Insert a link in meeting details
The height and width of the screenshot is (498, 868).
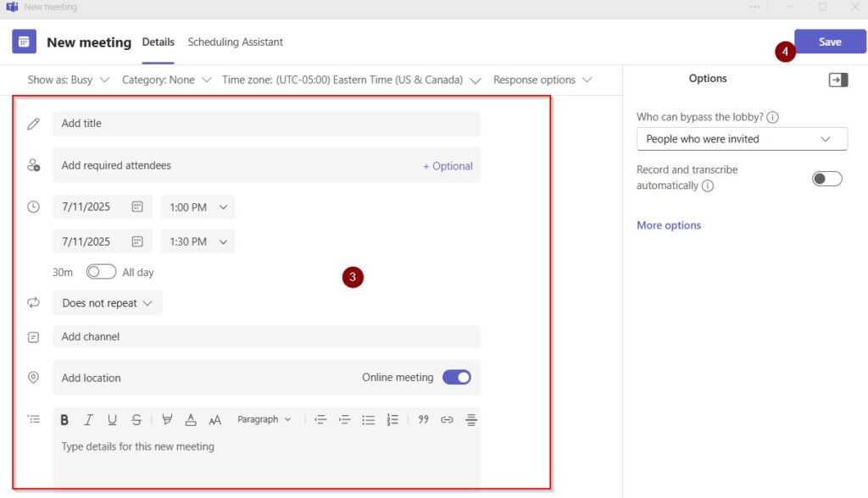(x=447, y=420)
